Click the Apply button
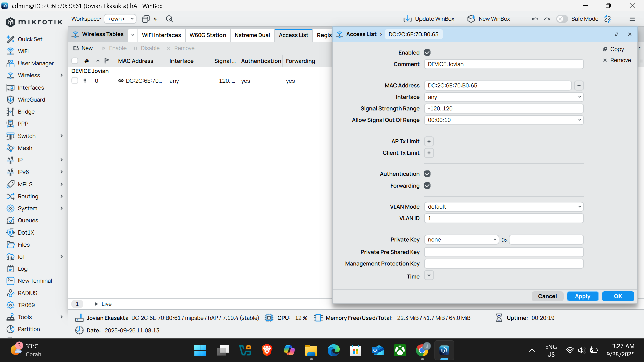 [583, 296]
